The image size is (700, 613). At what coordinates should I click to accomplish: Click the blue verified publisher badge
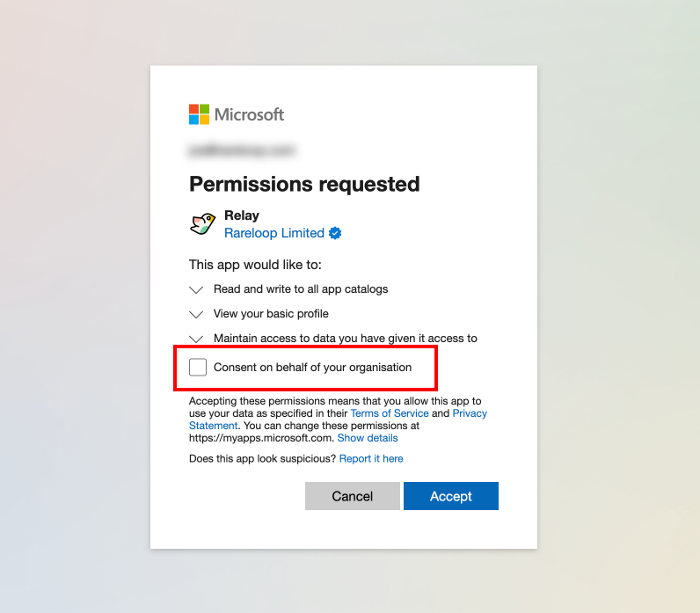point(335,233)
